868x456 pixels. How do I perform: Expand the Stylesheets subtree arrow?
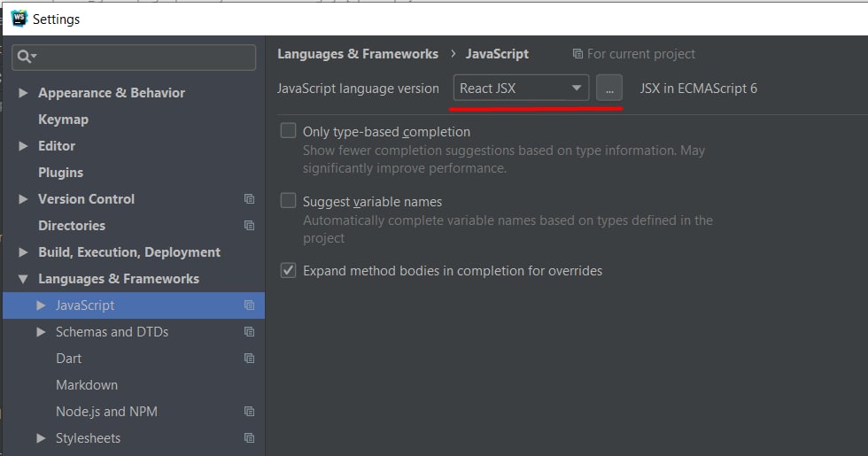(41, 437)
